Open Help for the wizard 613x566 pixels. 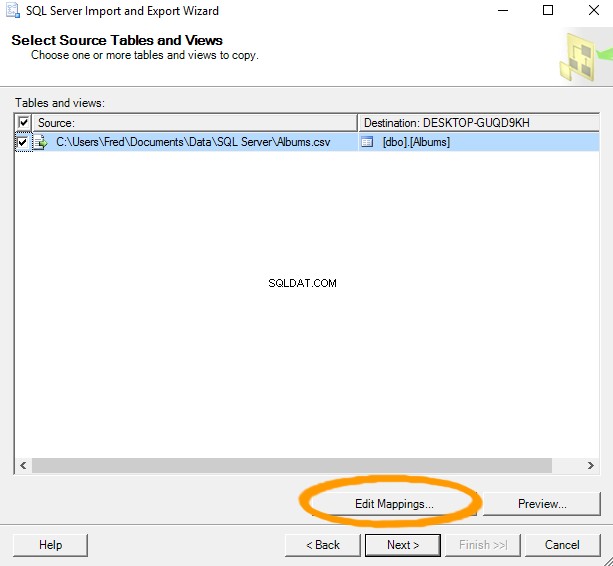click(x=50, y=545)
